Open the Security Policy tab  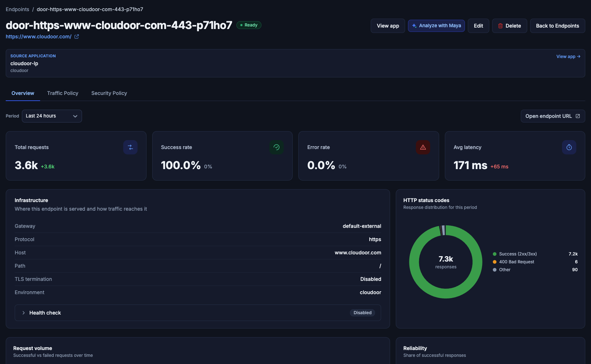click(109, 93)
